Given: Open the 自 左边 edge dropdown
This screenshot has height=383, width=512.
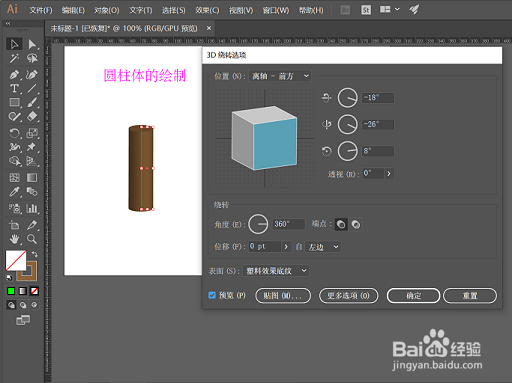Looking at the screenshot, I should [323, 247].
